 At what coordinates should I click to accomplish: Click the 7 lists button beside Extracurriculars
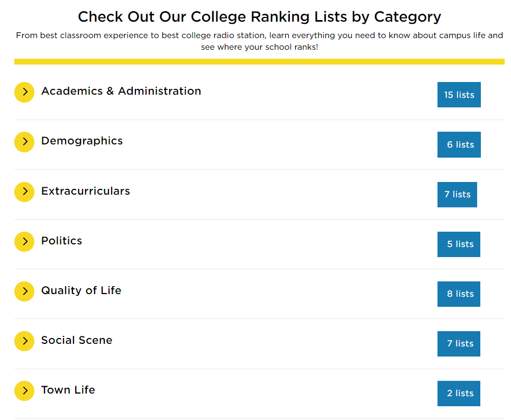click(457, 195)
